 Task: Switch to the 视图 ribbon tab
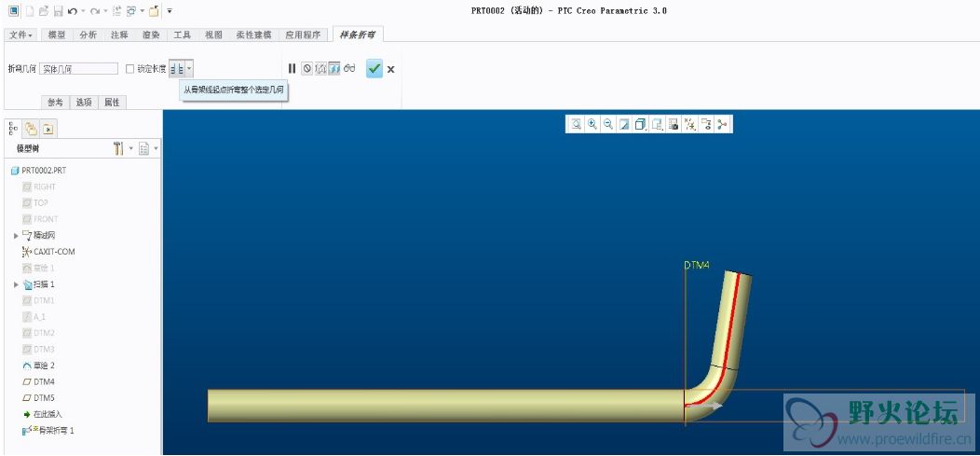point(213,35)
